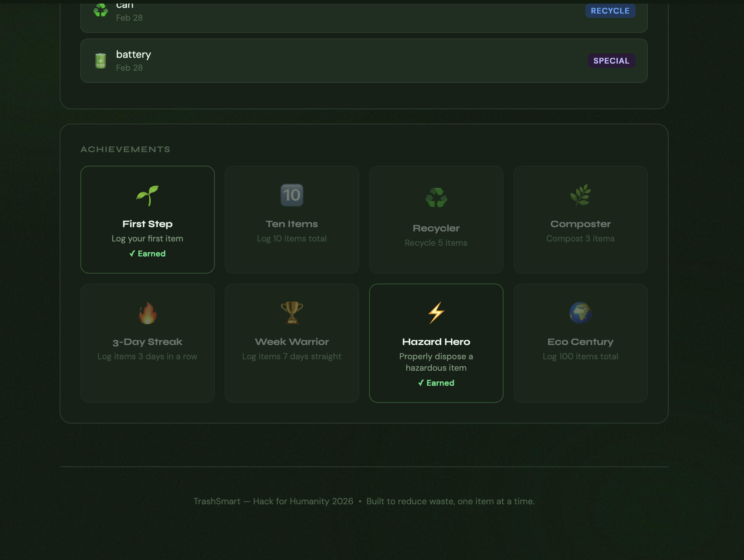Click the recycle icon beside the can entry
Image resolution: width=744 pixels, height=560 pixels.
point(101,11)
